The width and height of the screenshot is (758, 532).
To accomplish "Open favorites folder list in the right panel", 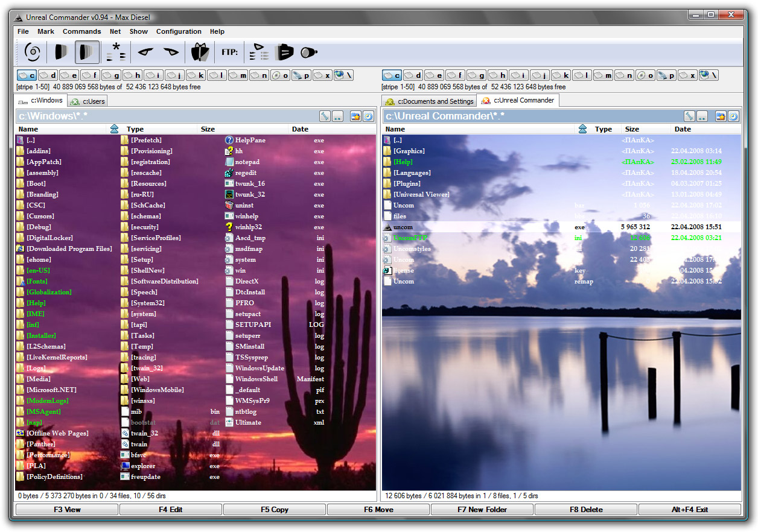I will 721,116.
